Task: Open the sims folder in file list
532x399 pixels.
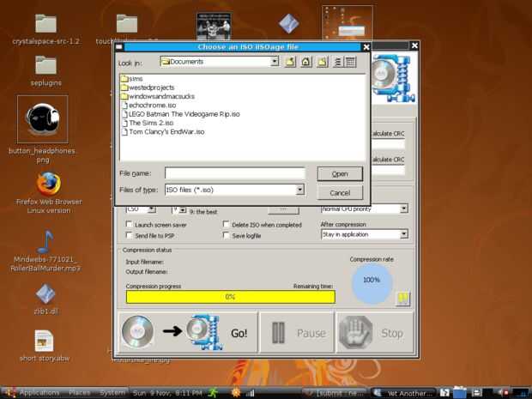Action: [x=131, y=79]
